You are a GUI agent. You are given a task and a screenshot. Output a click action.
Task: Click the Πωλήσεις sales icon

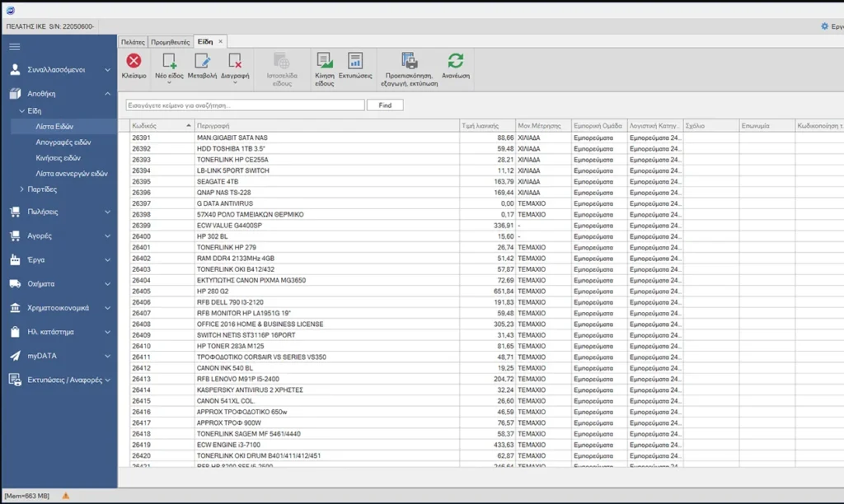coord(15,212)
